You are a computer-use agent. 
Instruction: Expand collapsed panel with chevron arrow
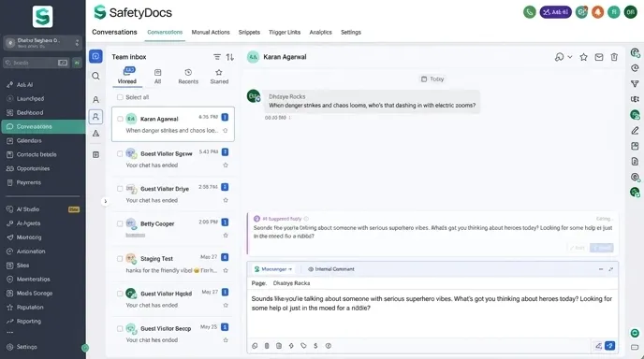point(105,201)
